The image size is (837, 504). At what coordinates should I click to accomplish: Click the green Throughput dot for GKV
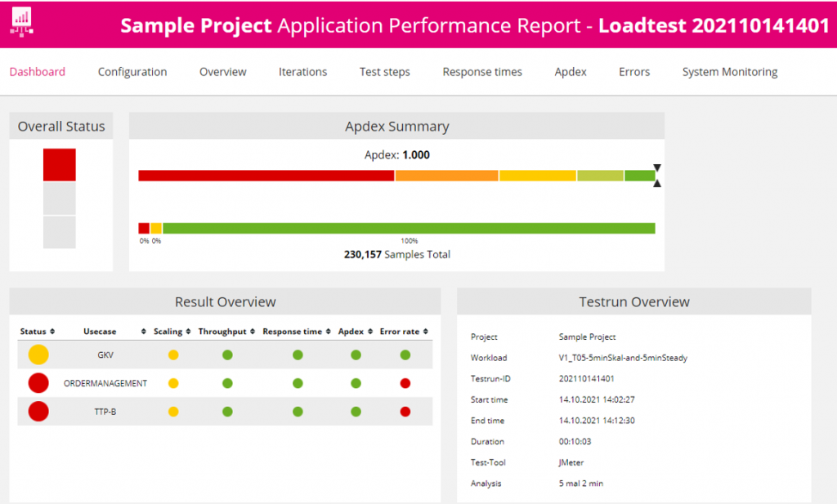228,354
